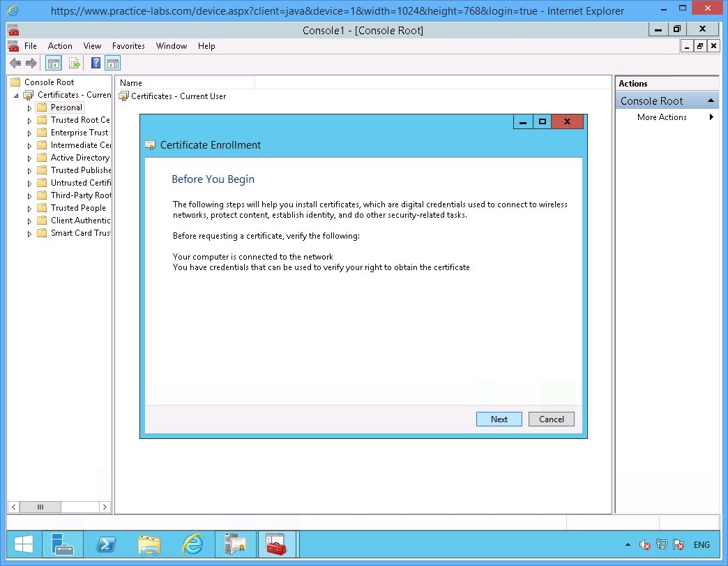Open the Action menu
This screenshot has height=566, width=728.
[x=60, y=45]
